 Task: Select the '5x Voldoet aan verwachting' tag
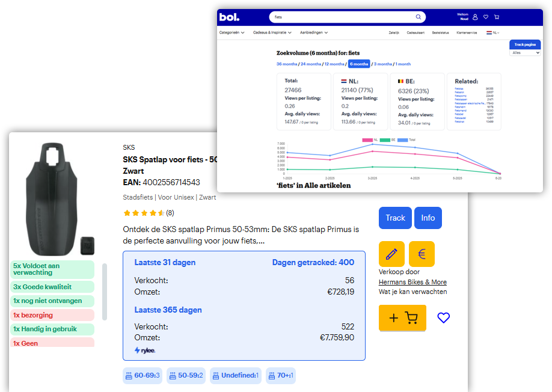52,269
